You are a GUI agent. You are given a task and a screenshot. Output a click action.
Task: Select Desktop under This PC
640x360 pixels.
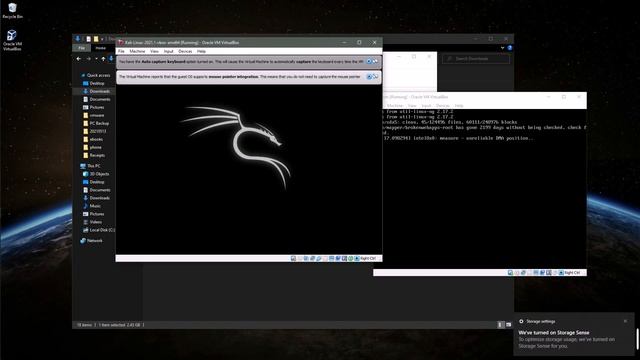(x=93, y=182)
